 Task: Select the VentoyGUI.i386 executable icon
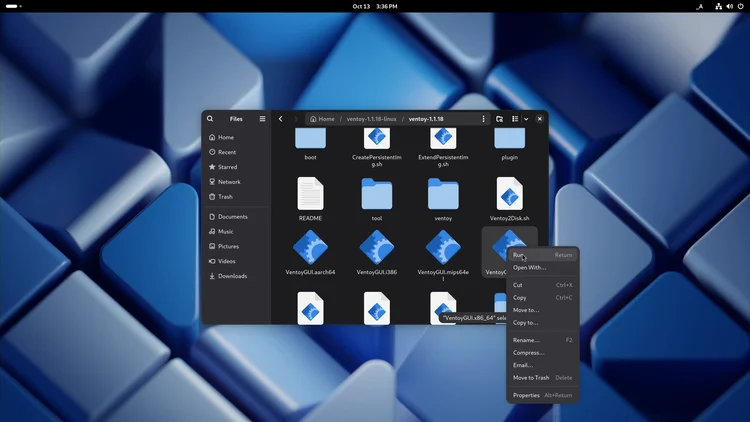(x=377, y=247)
